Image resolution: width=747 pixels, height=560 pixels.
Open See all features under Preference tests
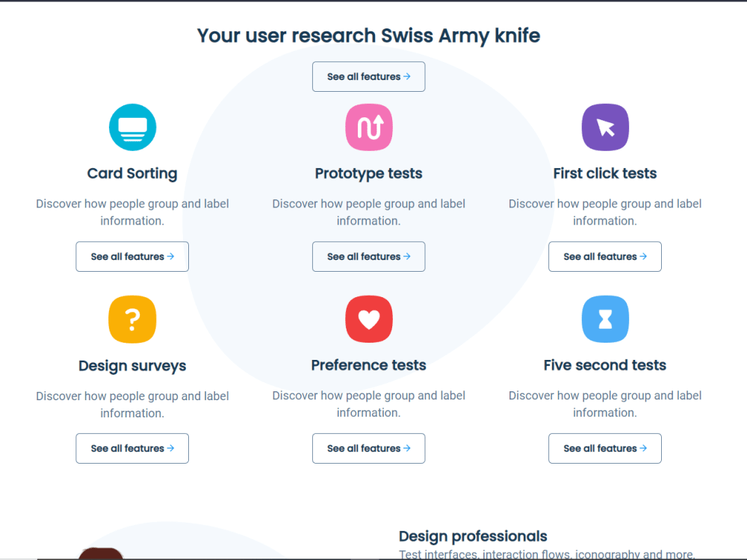tap(369, 449)
